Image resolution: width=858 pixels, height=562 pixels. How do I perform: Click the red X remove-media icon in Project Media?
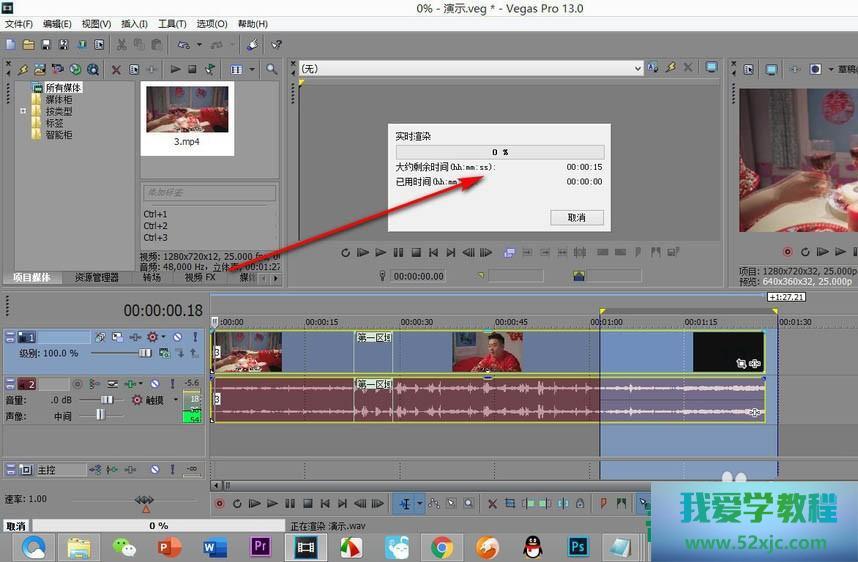tap(116, 70)
